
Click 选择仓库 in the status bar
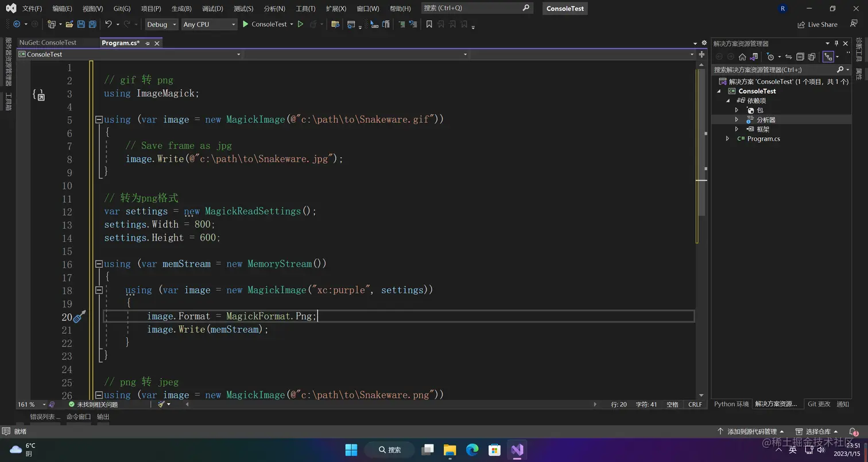pos(818,432)
